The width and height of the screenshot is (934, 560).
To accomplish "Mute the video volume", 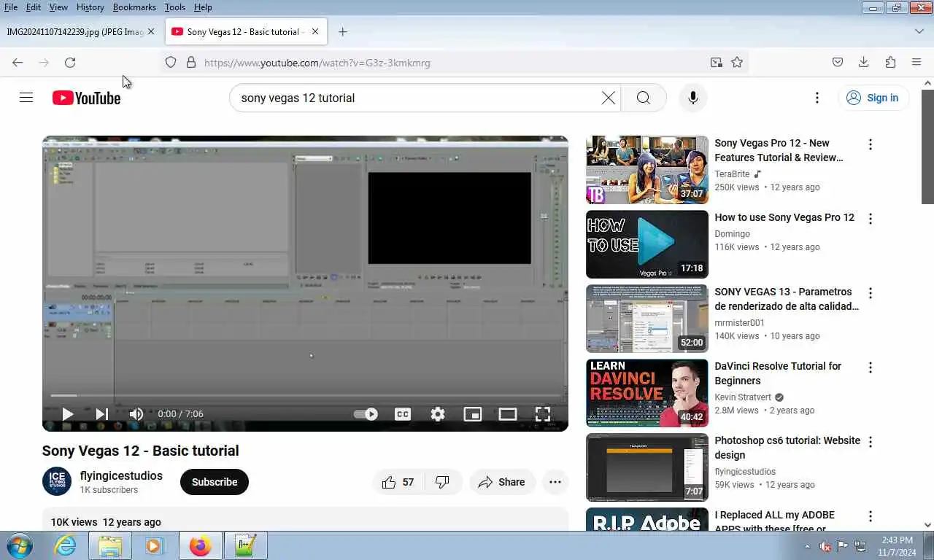I will (136, 414).
